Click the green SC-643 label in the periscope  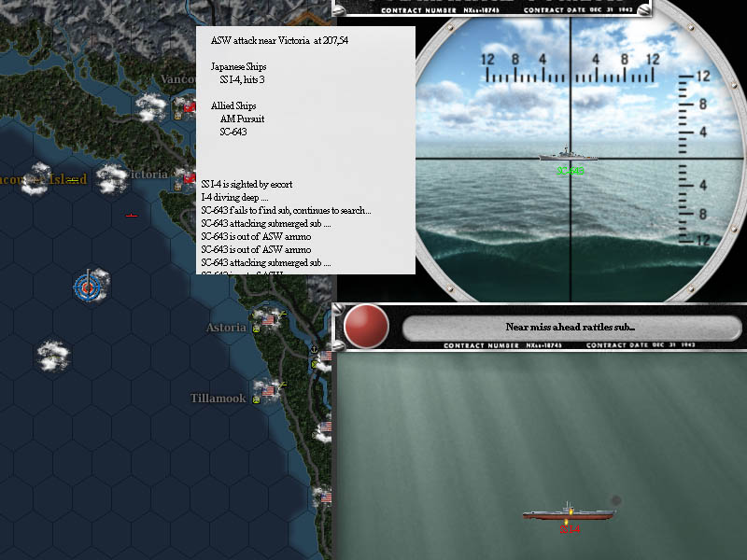[x=571, y=171]
